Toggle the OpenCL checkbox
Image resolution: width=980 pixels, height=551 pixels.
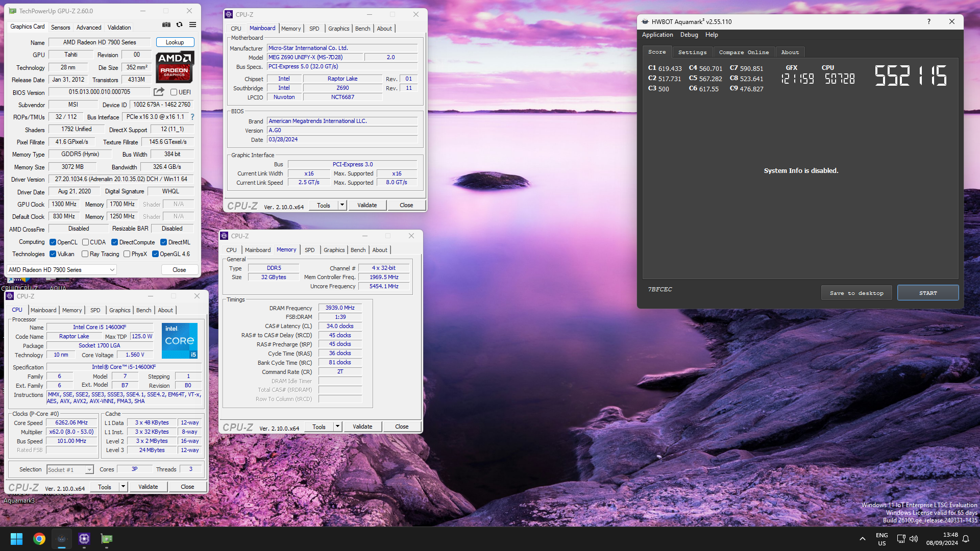53,242
